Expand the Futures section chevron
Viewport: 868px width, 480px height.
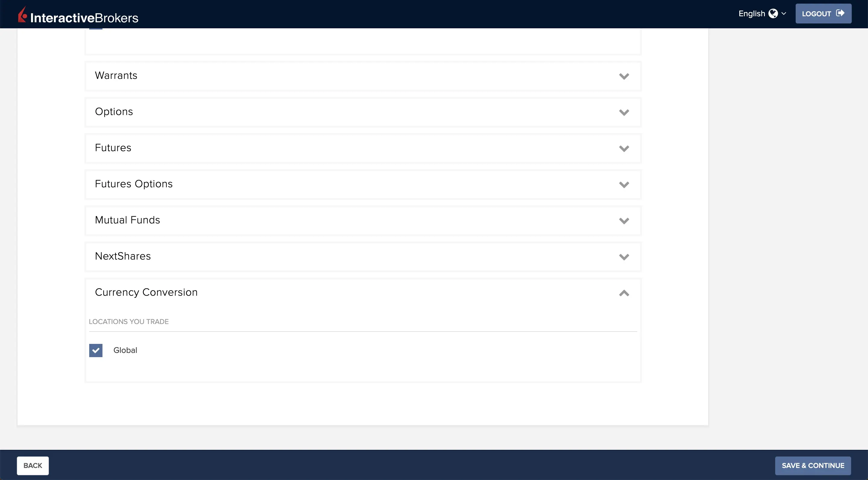pos(624,148)
